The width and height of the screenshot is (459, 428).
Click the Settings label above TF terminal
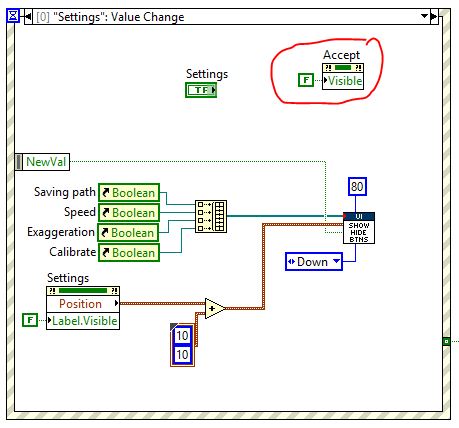207,74
